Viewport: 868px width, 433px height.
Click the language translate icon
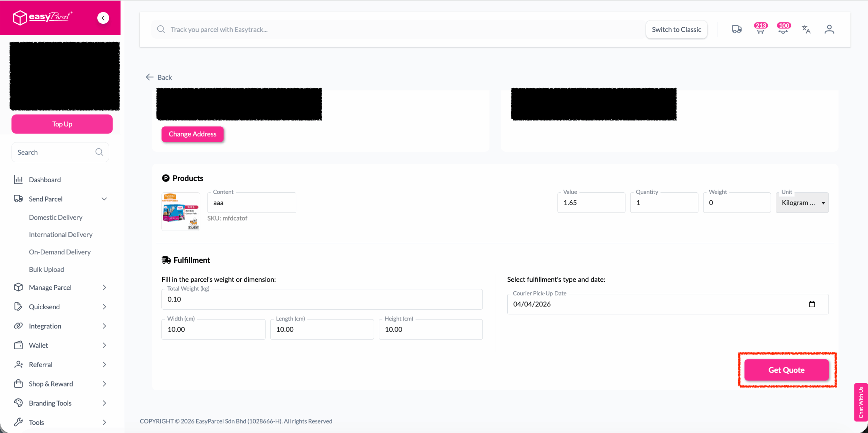[806, 29]
